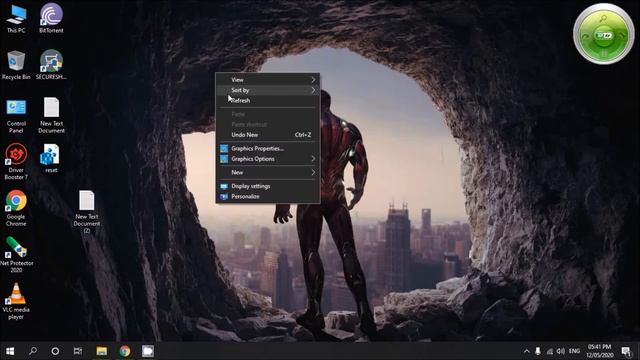
Task: Open the Windows Start menu
Action: [x=10, y=351]
